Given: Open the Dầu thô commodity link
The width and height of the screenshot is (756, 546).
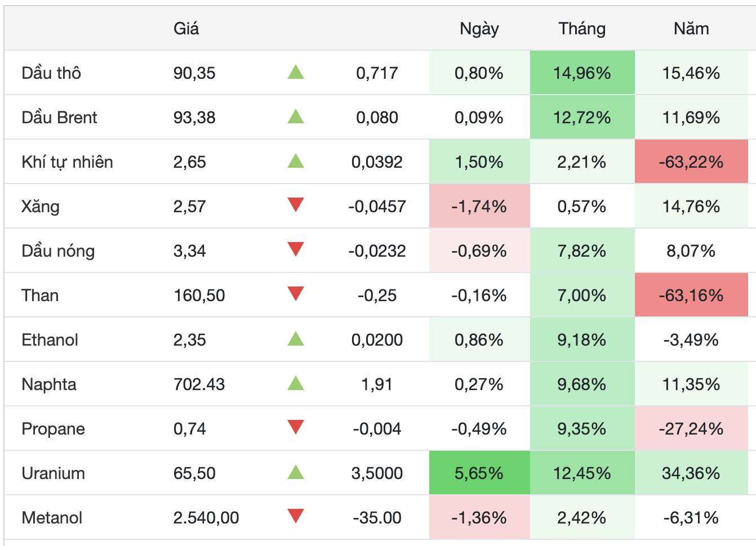Looking at the screenshot, I should coord(51,73).
